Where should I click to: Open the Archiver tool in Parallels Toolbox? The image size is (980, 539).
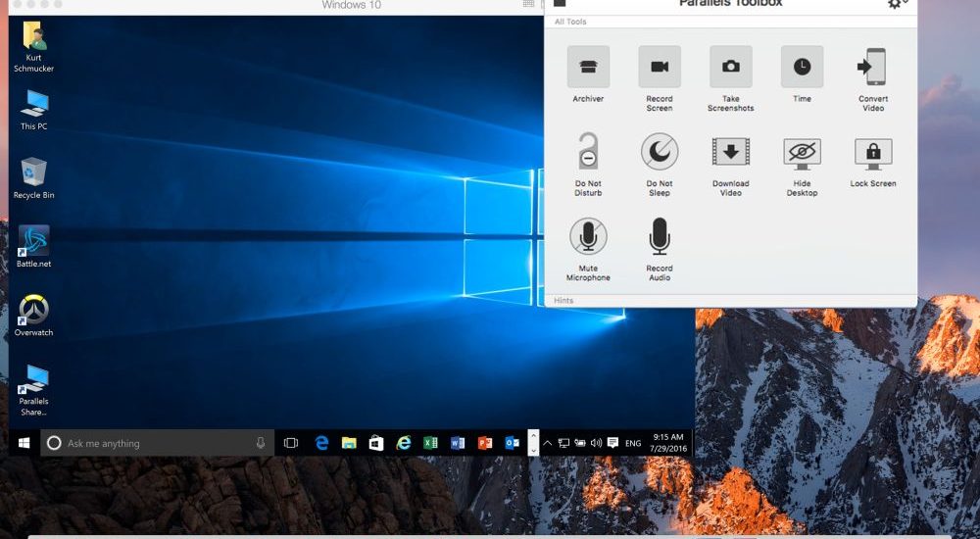588,67
